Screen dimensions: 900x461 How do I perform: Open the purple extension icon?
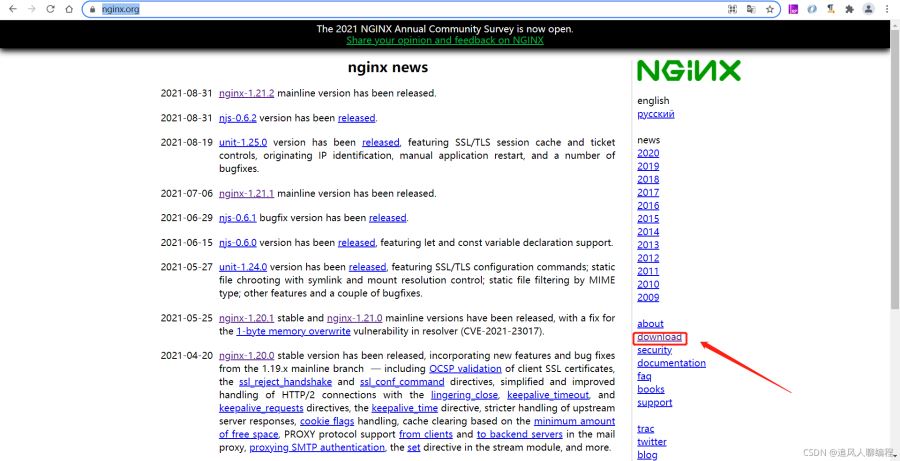(793, 9)
